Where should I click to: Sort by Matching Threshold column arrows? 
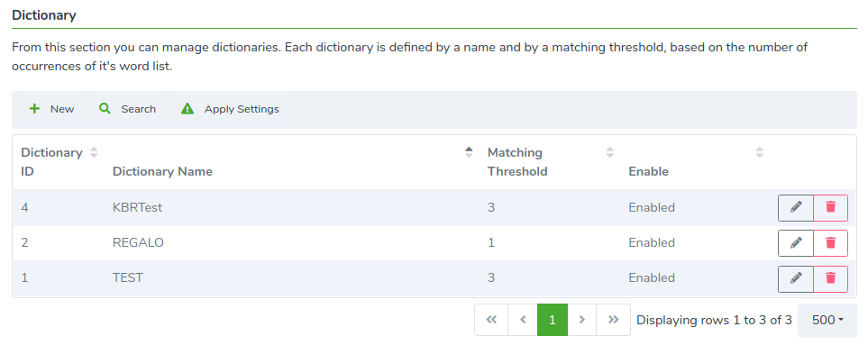pyautogui.click(x=610, y=152)
